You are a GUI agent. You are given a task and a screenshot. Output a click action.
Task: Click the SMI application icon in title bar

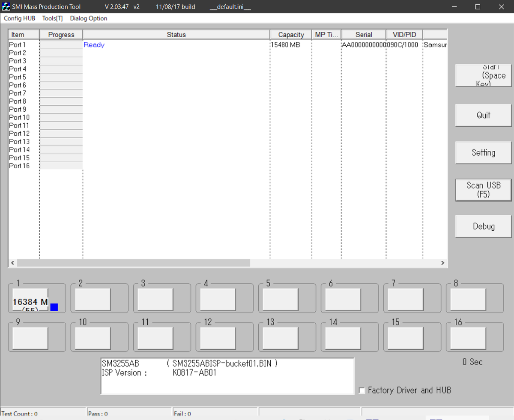pos(6,7)
